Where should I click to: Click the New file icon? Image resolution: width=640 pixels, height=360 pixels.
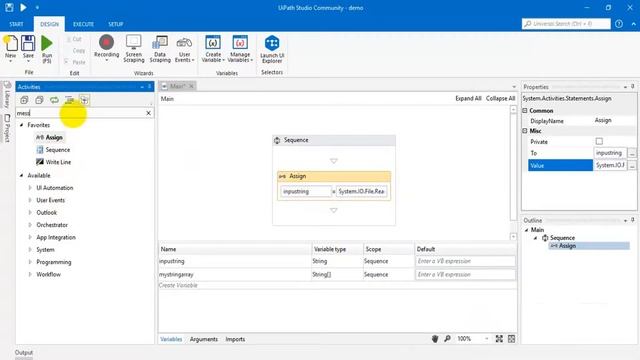11,44
